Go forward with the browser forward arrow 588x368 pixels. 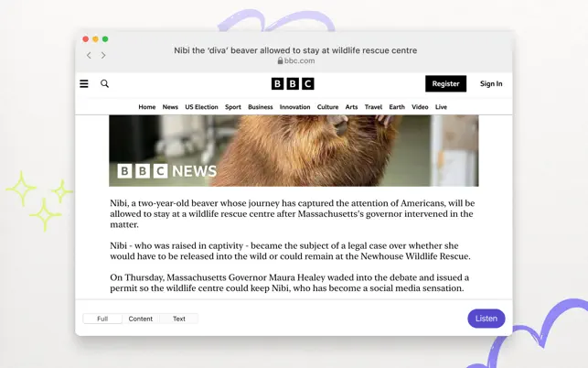(x=103, y=55)
